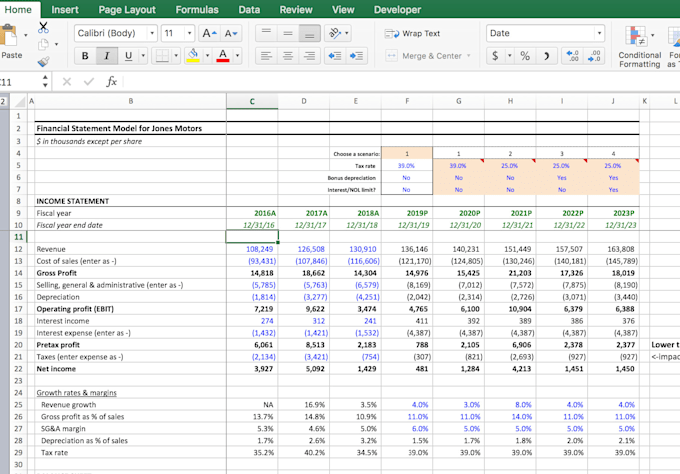Open the Formulas ribbon tab
The height and width of the screenshot is (474, 680).
[x=197, y=10]
